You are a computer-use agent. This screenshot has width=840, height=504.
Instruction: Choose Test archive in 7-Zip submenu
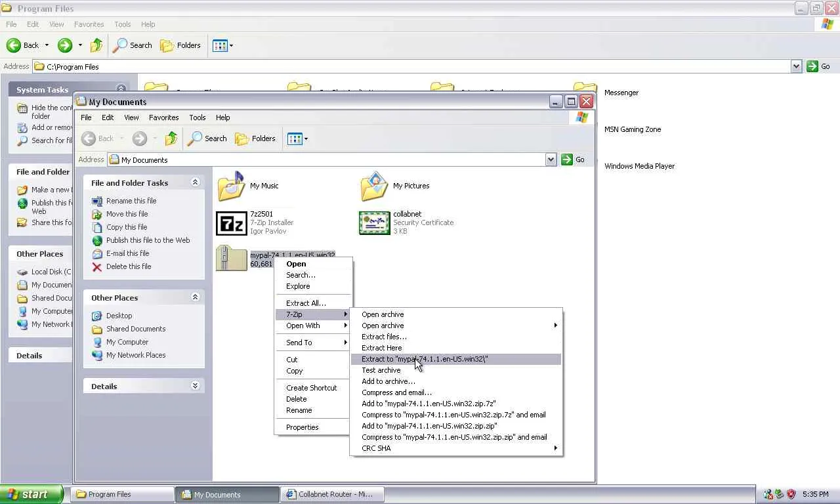point(456,370)
